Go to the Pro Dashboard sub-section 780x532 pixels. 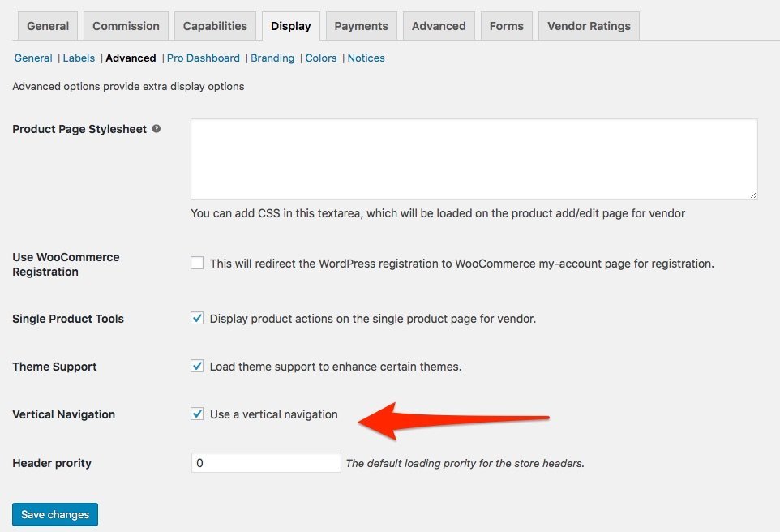point(203,58)
